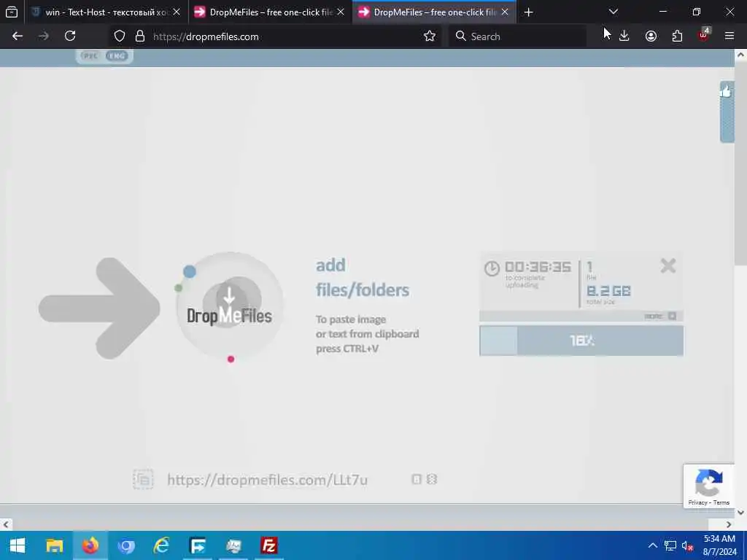The width and height of the screenshot is (747, 560).
Task: Open reCAPTCHA Terms link
Action: (x=721, y=502)
